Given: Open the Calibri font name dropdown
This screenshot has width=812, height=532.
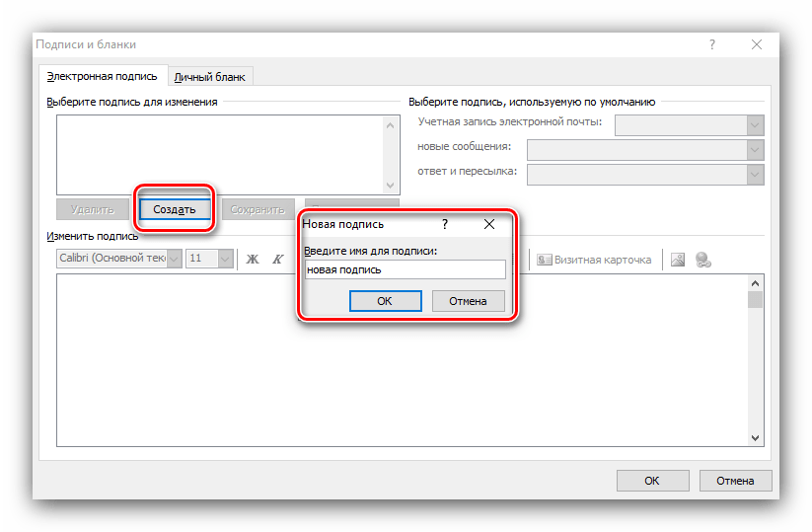Looking at the screenshot, I should (x=175, y=259).
